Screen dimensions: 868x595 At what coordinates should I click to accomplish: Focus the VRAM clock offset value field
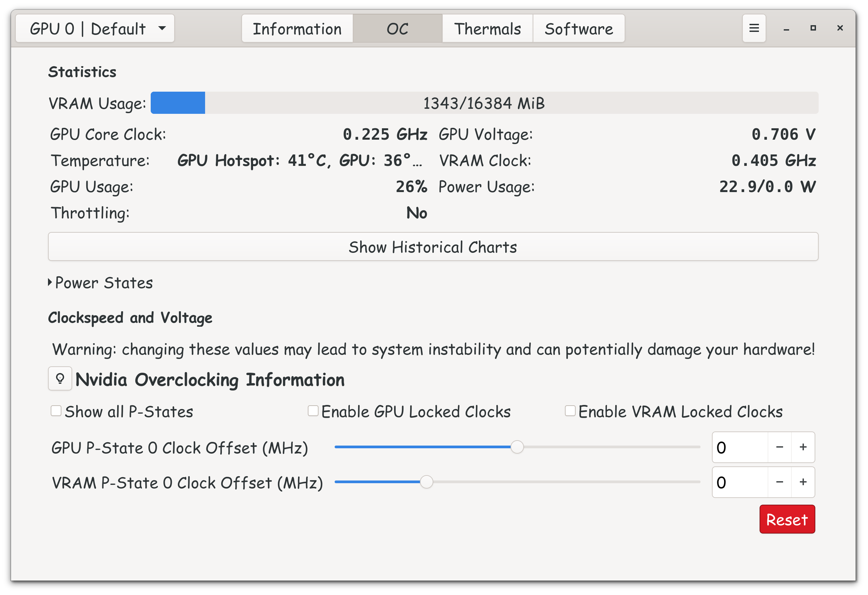tap(739, 482)
